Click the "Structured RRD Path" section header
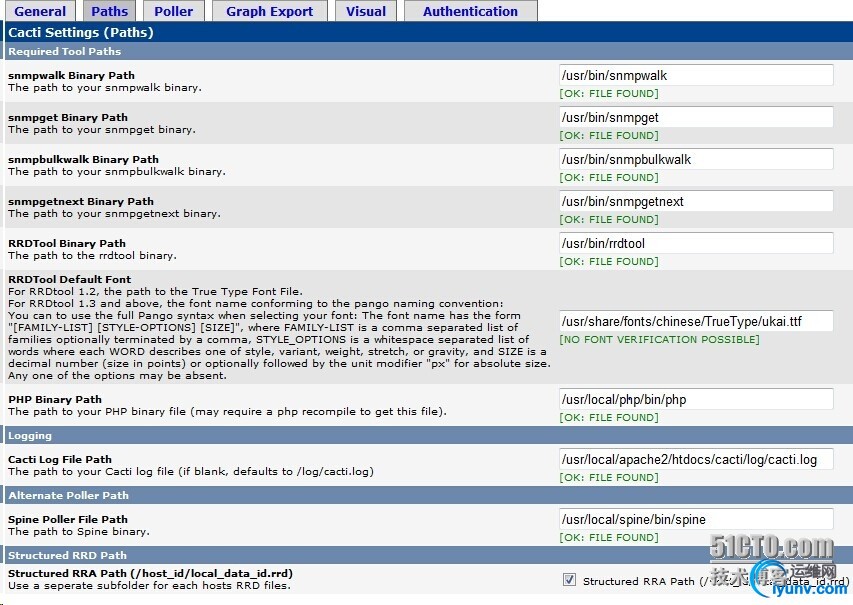The image size is (853, 605). click(67, 555)
